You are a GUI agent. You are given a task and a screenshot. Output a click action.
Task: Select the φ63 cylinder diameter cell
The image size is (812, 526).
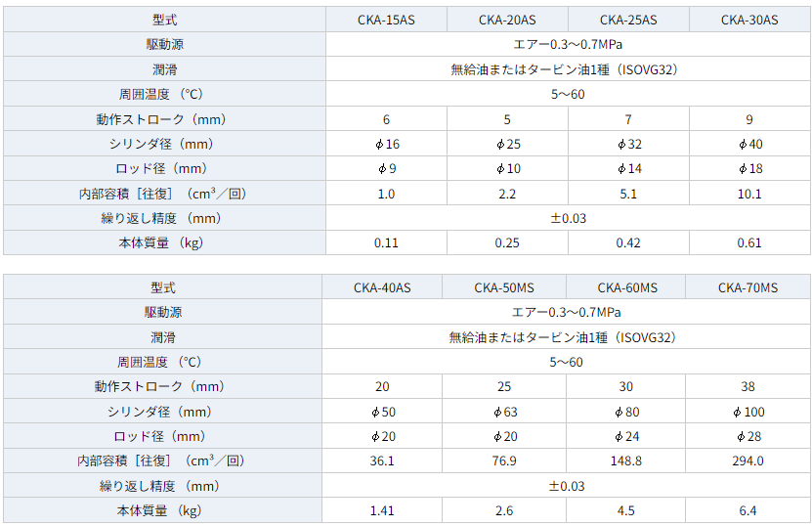point(504,412)
